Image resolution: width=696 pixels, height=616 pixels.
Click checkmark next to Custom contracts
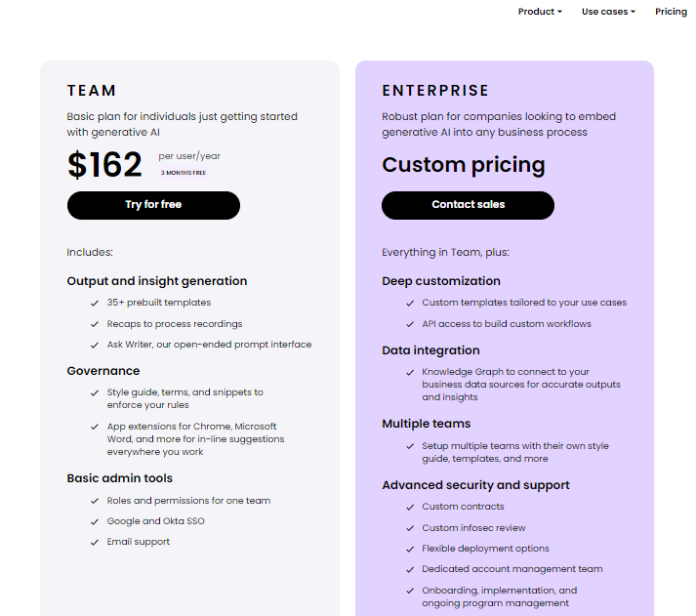tap(410, 507)
